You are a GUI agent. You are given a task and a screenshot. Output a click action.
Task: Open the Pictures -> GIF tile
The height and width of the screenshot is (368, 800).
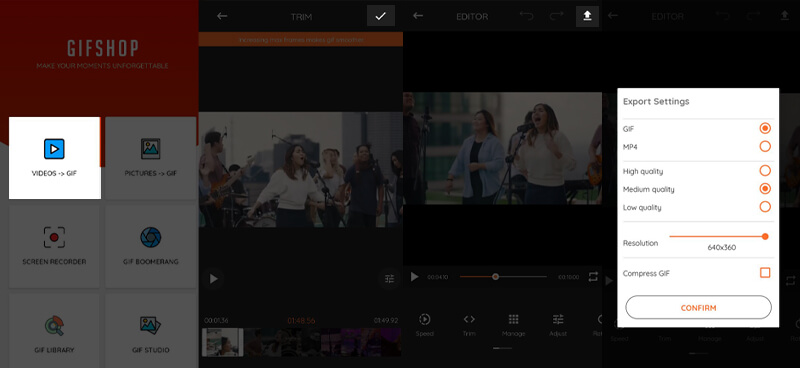(151, 158)
